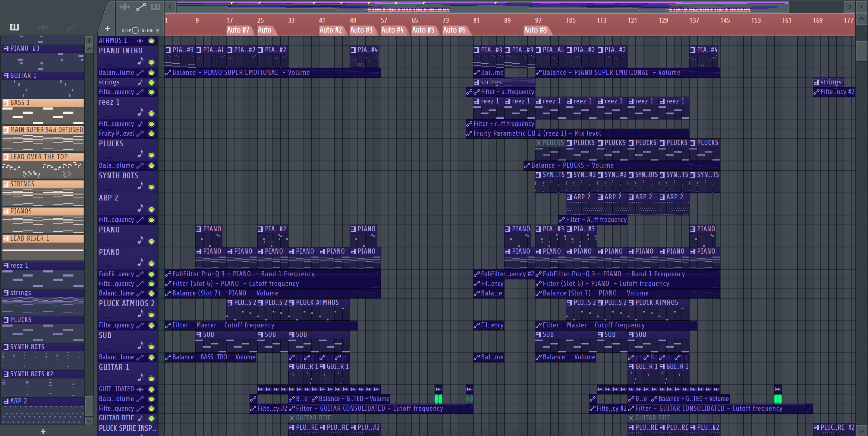The width and height of the screenshot is (868, 436).
Task: Click the playlist vertical scrollbar thumb
Action: 862,51
